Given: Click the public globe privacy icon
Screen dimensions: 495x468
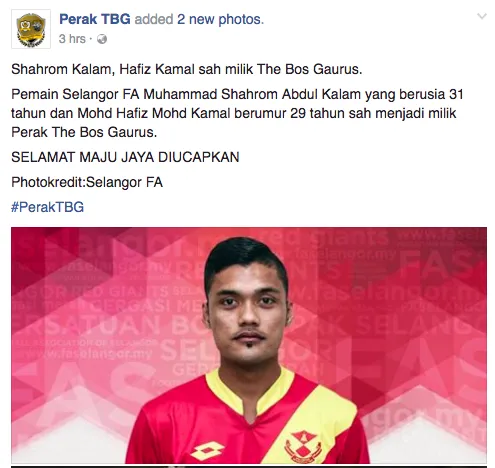Looking at the screenshot, I should (x=102, y=39).
